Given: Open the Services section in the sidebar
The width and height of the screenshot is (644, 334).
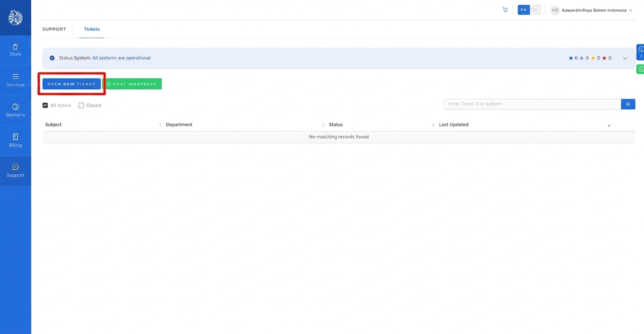Looking at the screenshot, I should [15, 80].
